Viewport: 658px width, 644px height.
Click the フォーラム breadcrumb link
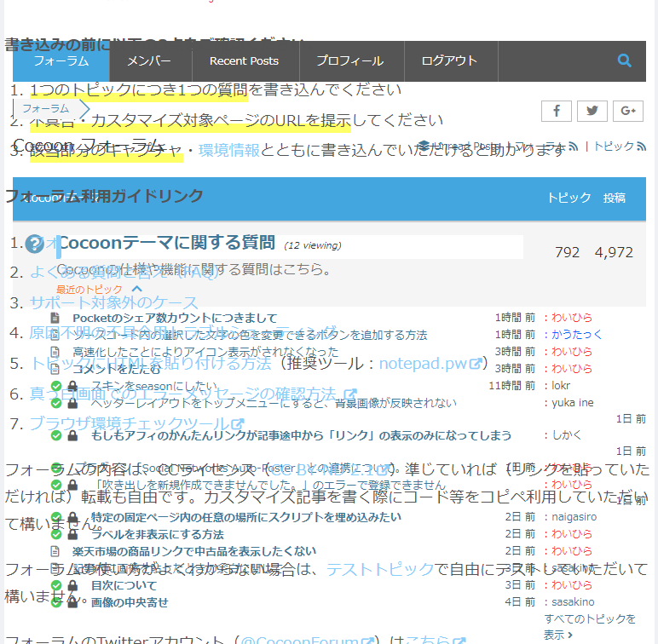coord(46,108)
